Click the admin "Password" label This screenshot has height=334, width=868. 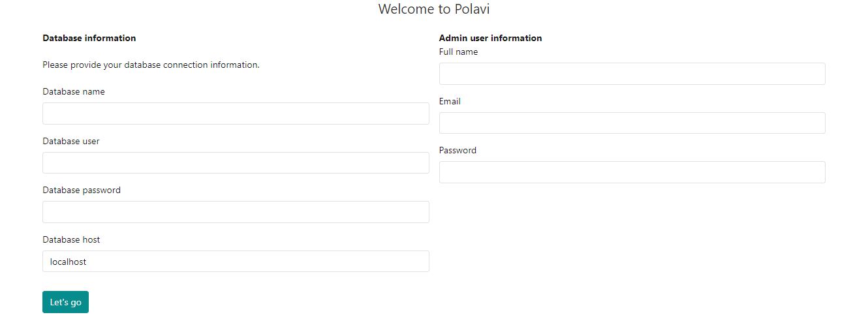[x=457, y=151]
